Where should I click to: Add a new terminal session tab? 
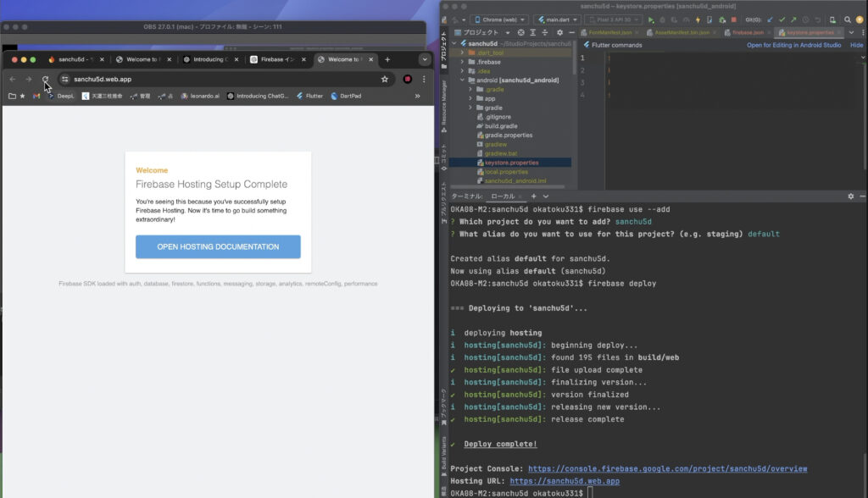pyautogui.click(x=533, y=196)
